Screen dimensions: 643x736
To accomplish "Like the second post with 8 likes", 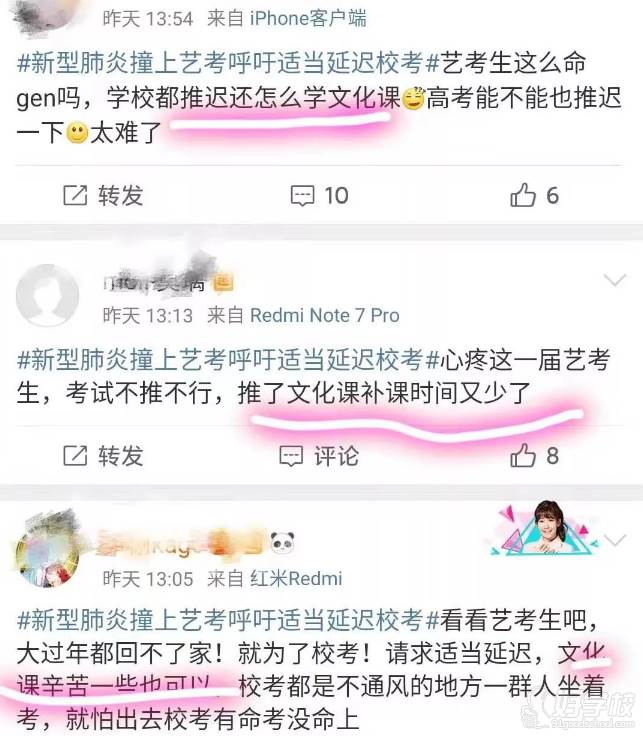I will coord(535,455).
